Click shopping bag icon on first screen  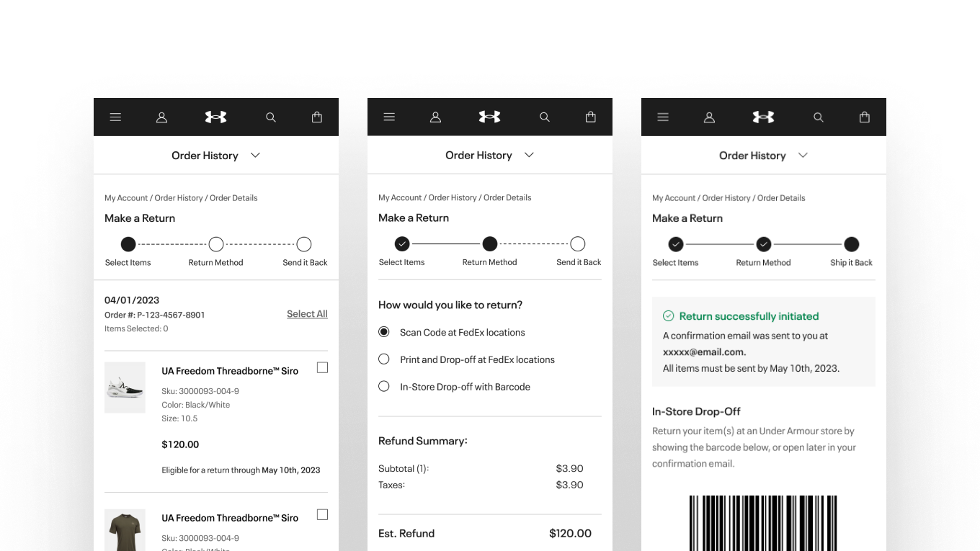click(x=316, y=117)
